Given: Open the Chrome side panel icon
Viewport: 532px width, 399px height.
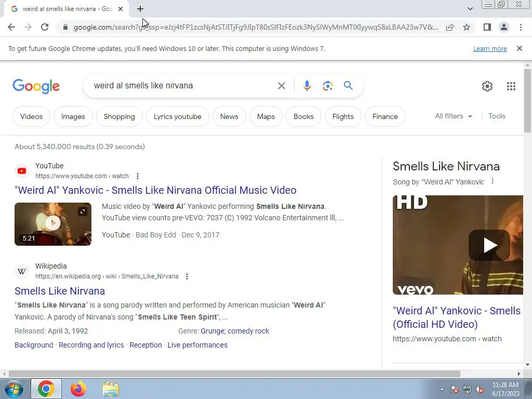Looking at the screenshot, I should coord(487,27).
